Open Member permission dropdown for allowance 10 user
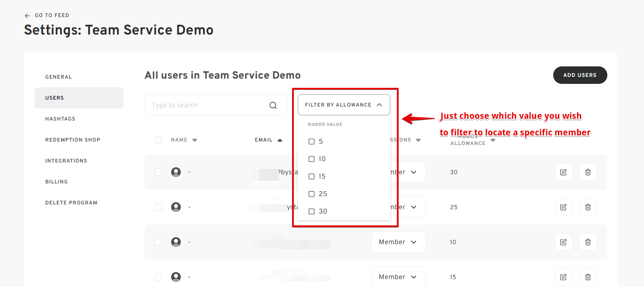The image size is (644, 287). pyautogui.click(x=398, y=242)
